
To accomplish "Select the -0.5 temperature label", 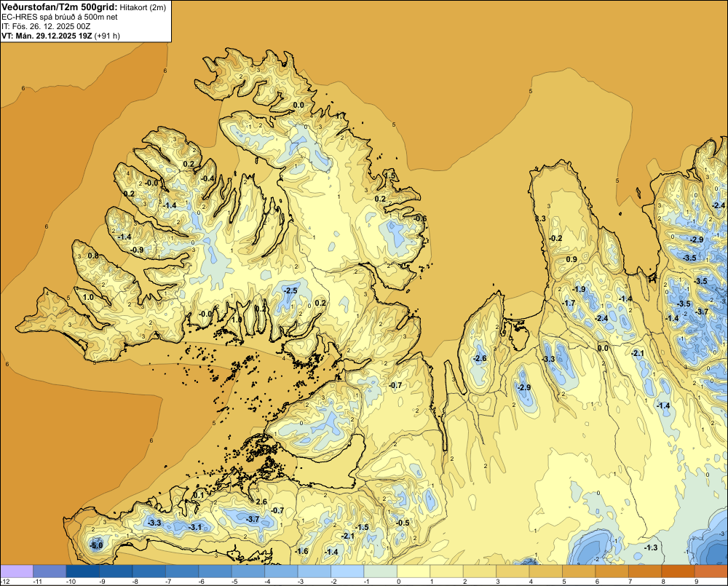I will coord(403,523).
